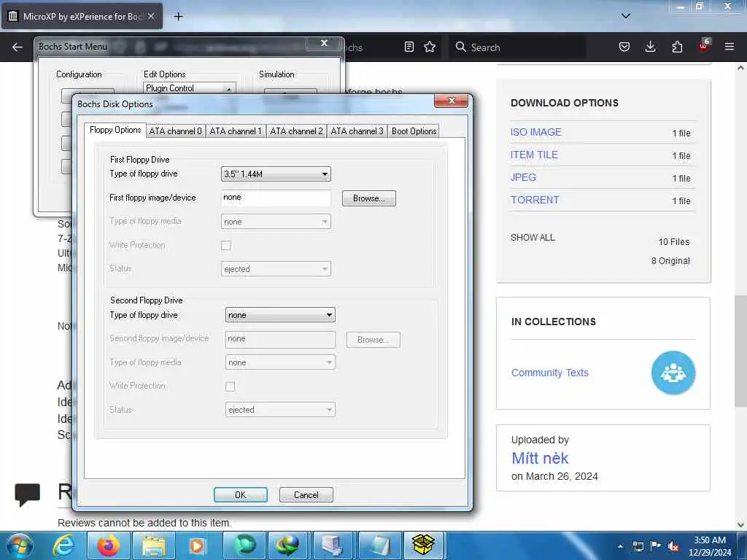The width and height of the screenshot is (747, 560).
Task: Open the Windows Start orb
Action: (20, 545)
